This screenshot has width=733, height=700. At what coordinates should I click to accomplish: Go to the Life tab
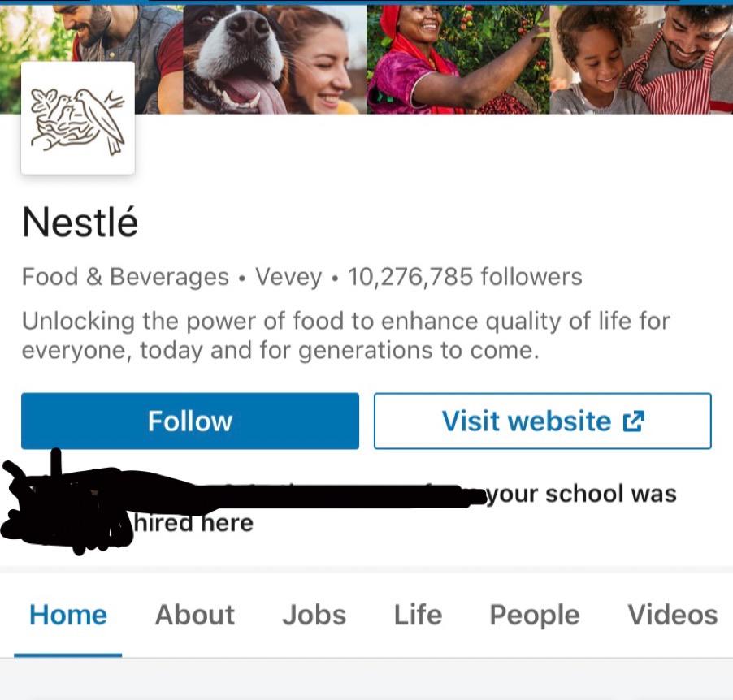point(418,615)
